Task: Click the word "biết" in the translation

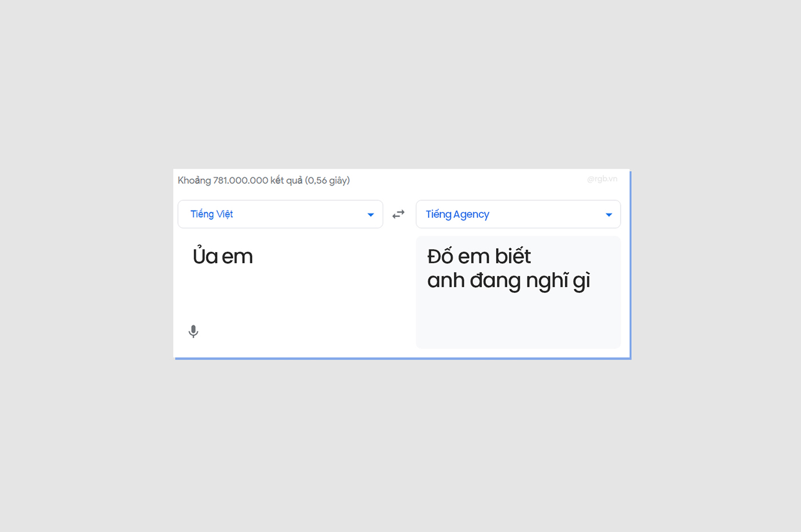Action: pos(513,256)
